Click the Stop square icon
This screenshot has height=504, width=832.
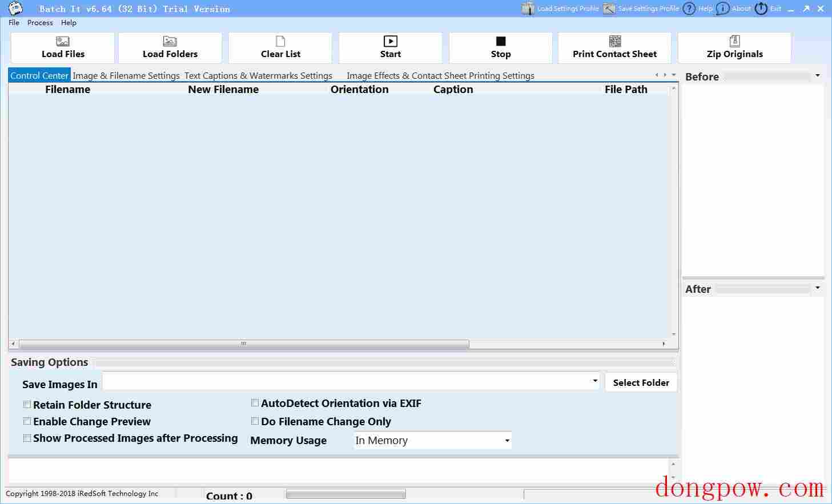pos(501,41)
